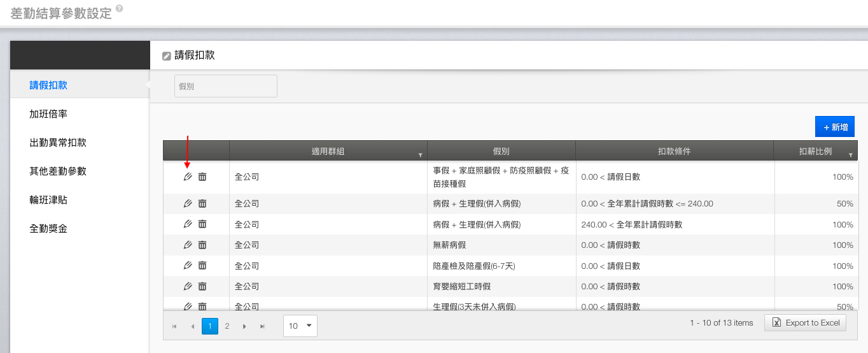This screenshot has width=868, height=353.
Task: Delete the 50% 病假 + 生理假 row
Action: click(x=202, y=203)
